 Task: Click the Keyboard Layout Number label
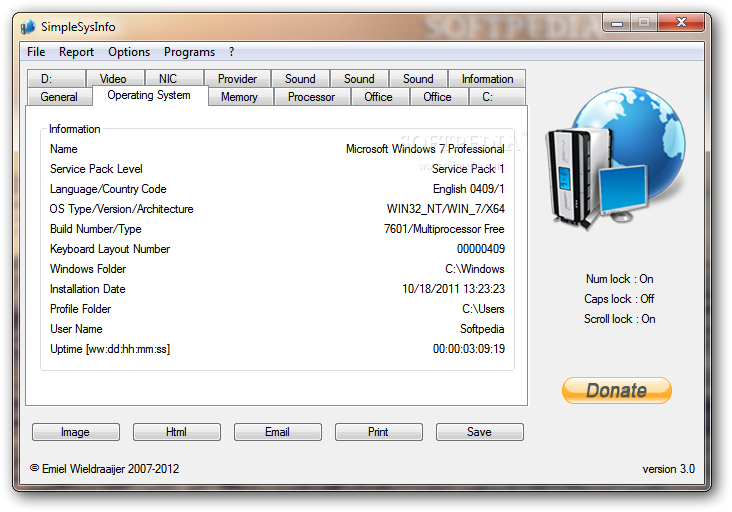[110, 249]
